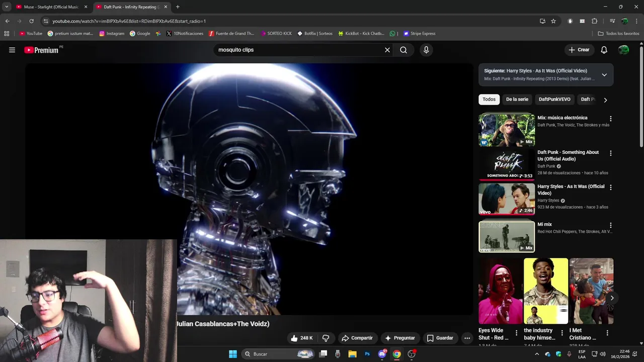Image resolution: width=644 pixels, height=362 pixels.
Task: Show next Shorts with the arrow
Action: tap(612, 298)
